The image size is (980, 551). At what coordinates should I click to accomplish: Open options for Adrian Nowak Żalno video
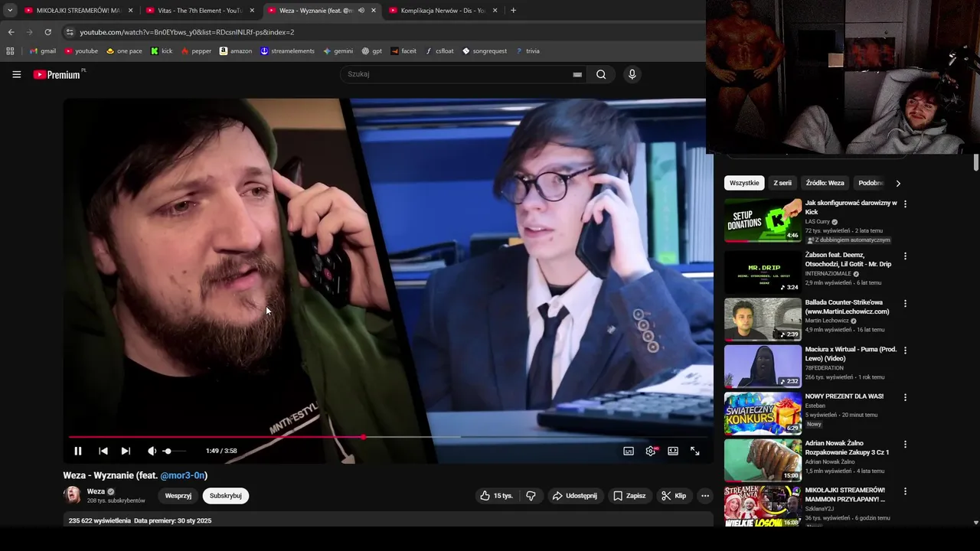905,445
